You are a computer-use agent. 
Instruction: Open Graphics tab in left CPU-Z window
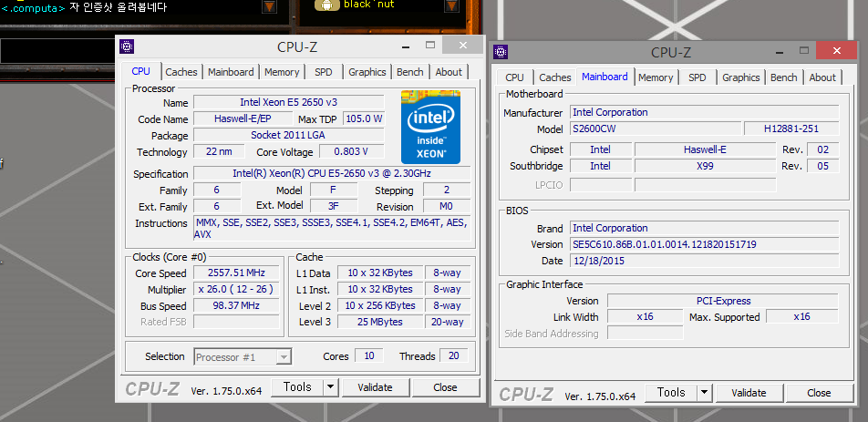tap(367, 72)
